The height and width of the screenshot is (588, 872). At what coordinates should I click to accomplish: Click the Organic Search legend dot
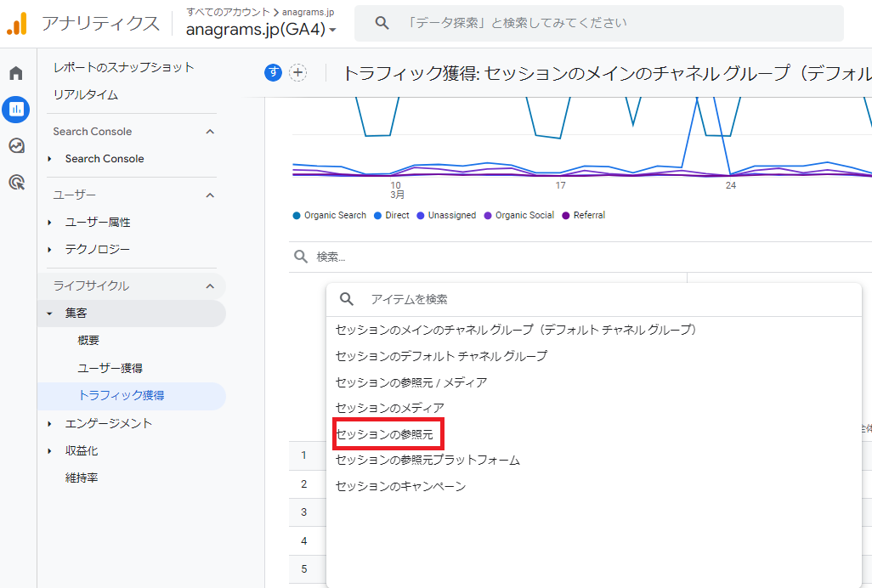click(x=297, y=216)
